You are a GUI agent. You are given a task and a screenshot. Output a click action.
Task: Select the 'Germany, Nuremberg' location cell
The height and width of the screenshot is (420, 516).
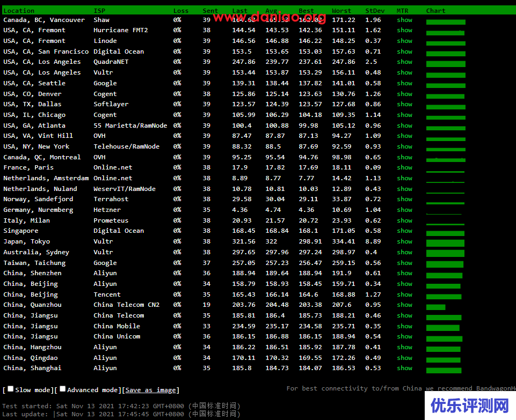pyautogui.click(x=38, y=210)
